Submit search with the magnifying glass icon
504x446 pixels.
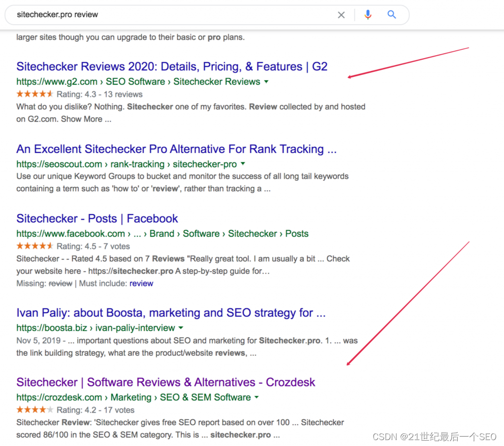tap(391, 14)
